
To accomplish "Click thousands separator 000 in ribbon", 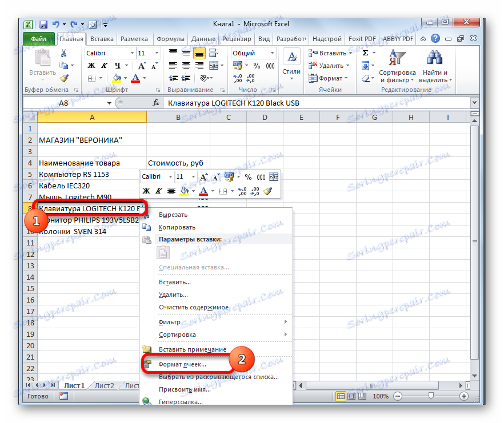I will [270, 66].
